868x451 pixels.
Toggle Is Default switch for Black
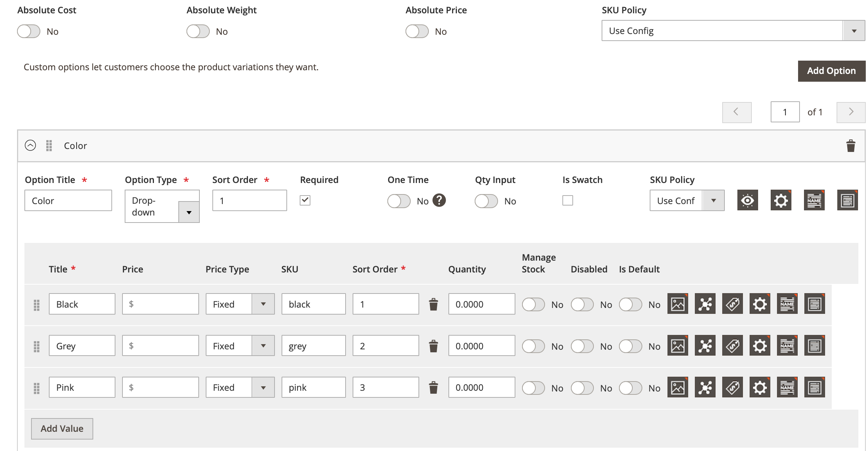[630, 305]
